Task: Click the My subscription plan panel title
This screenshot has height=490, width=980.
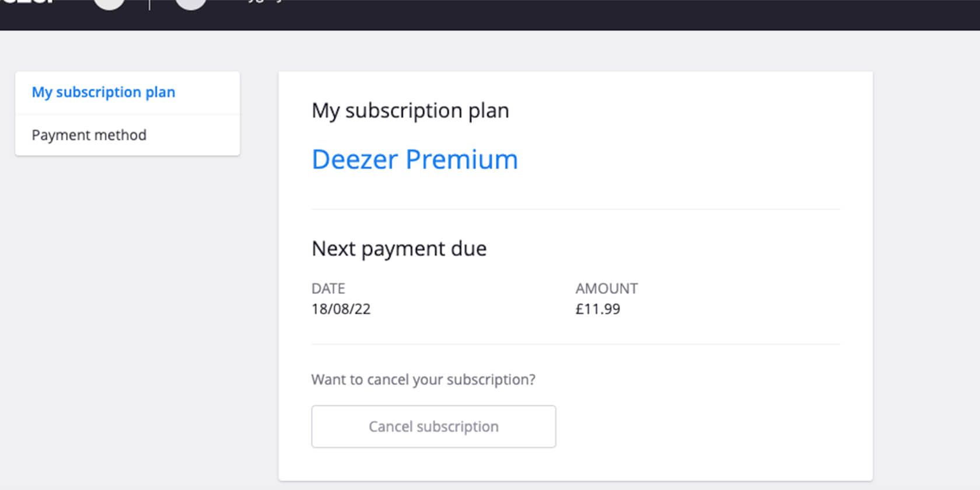Action: [411, 110]
